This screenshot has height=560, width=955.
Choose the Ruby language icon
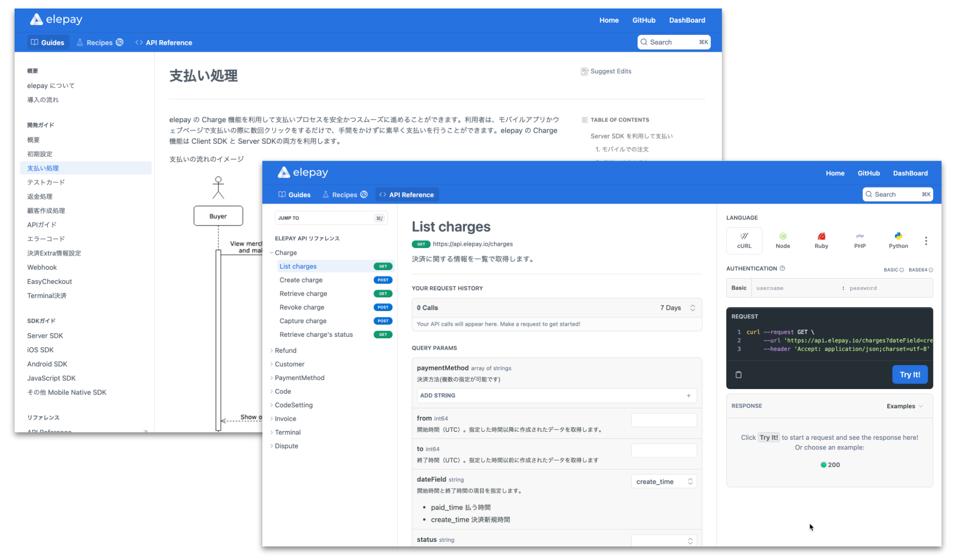821,240
